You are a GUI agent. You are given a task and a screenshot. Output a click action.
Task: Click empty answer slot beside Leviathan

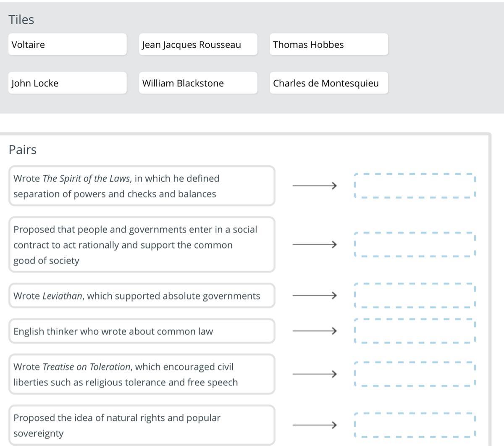tap(415, 296)
